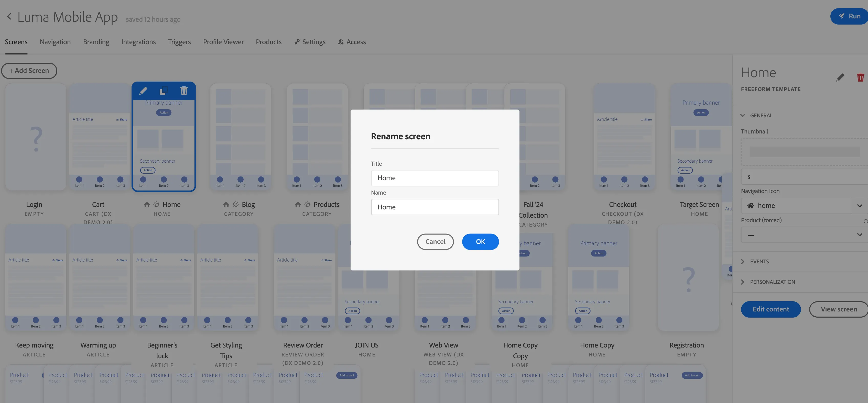The width and height of the screenshot is (868, 403).
Task: Select the Login screen thumbnail
Action: click(x=36, y=137)
